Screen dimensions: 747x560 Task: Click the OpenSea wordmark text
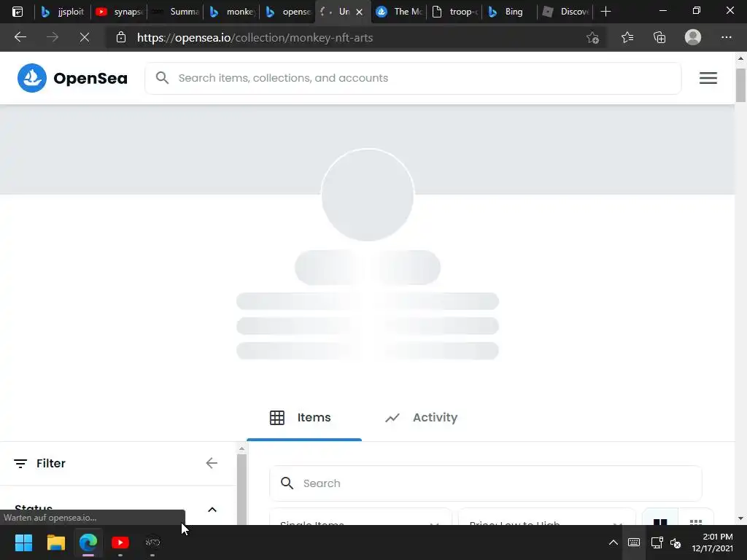(90, 78)
